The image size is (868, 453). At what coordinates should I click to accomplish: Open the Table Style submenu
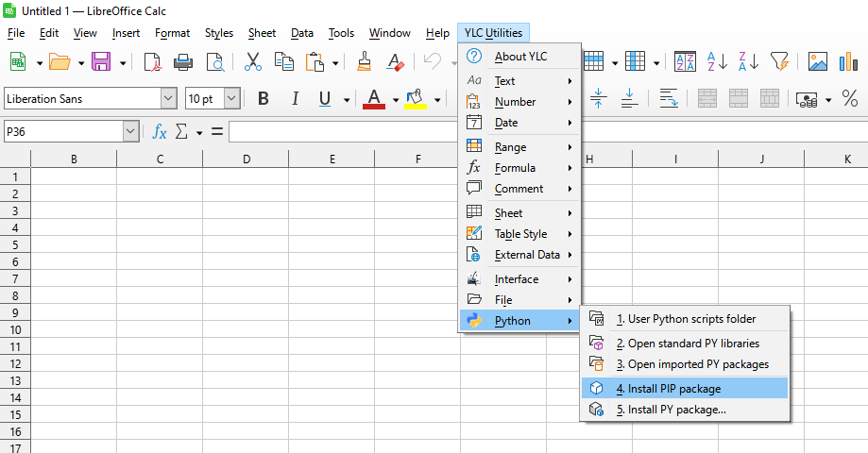coord(520,234)
